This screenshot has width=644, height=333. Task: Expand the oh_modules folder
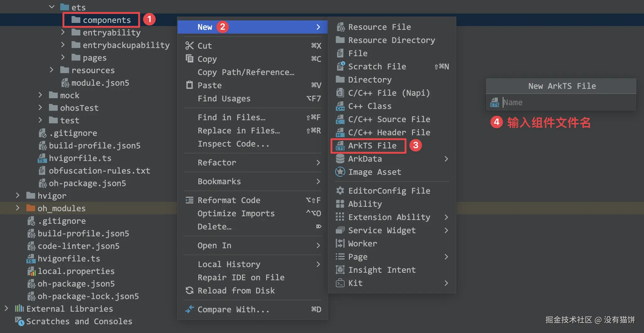point(18,208)
